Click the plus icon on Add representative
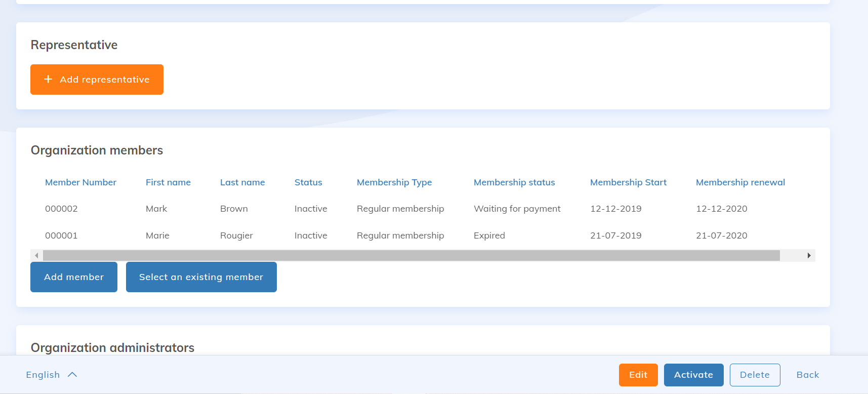This screenshot has height=394, width=868. click(48, 79)
